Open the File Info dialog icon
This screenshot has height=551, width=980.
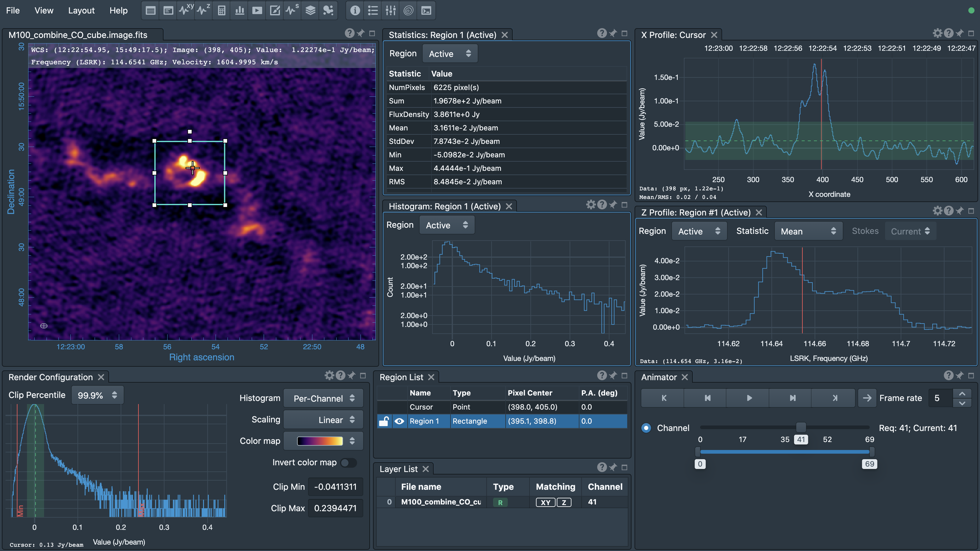pos(355,11)
